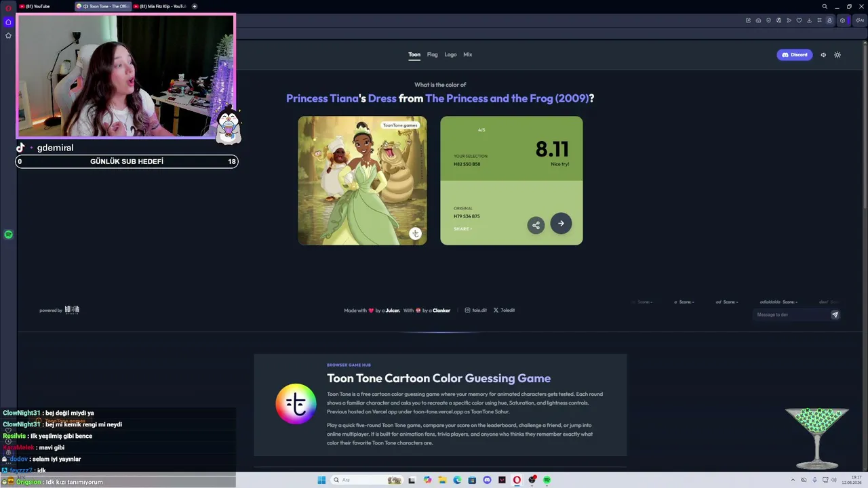Open a new browser tab with plus icon
This screenshot has width=868, height=488.
pos(195,6)
